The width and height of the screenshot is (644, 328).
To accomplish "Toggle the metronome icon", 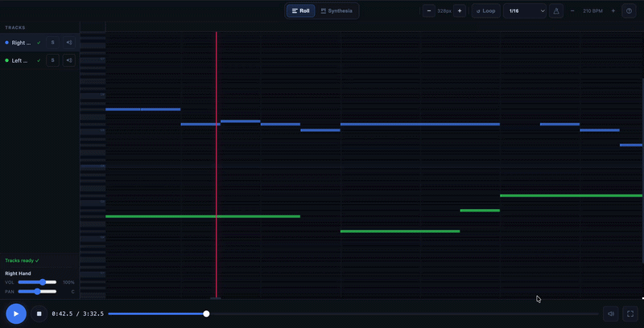I will [x=556, y=11].
